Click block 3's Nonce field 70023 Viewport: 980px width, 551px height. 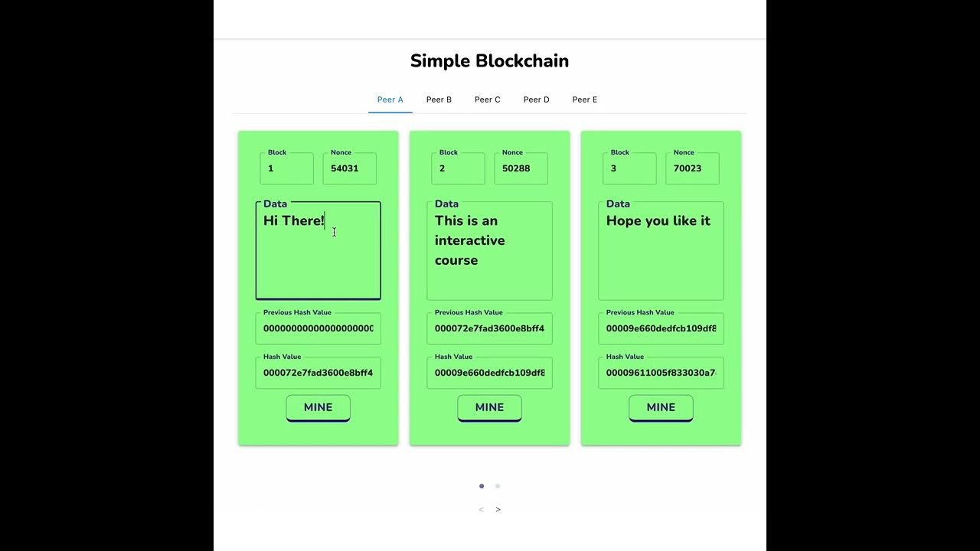click(692, 168)
